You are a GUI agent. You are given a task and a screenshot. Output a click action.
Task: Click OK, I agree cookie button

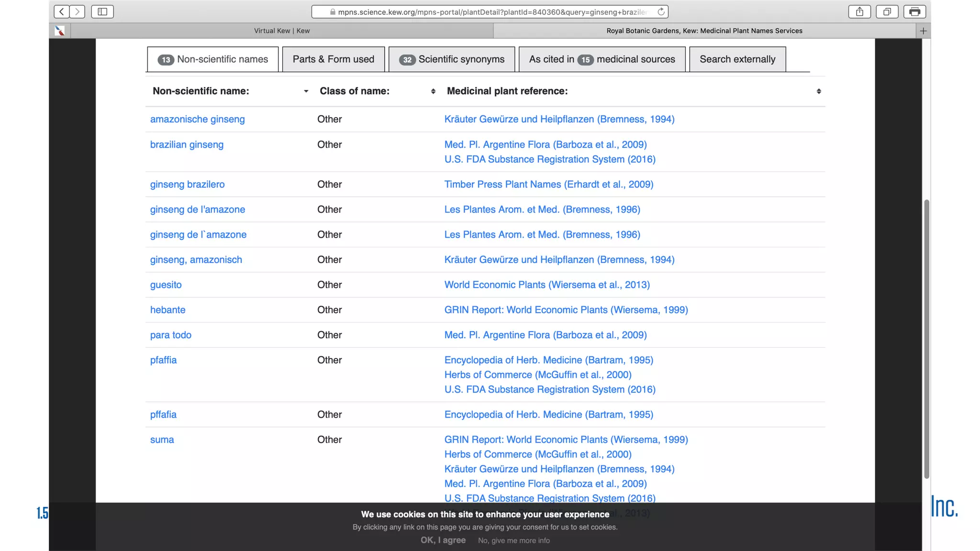(443, 540)
